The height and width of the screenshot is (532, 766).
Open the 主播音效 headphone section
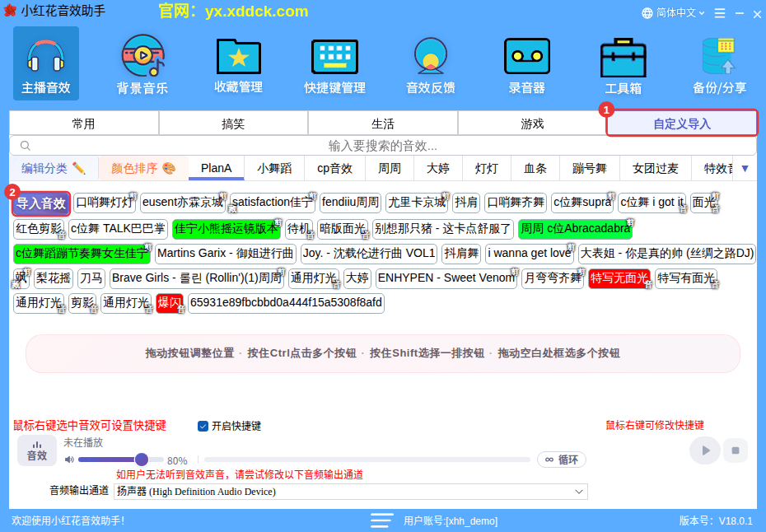[46, 63]
